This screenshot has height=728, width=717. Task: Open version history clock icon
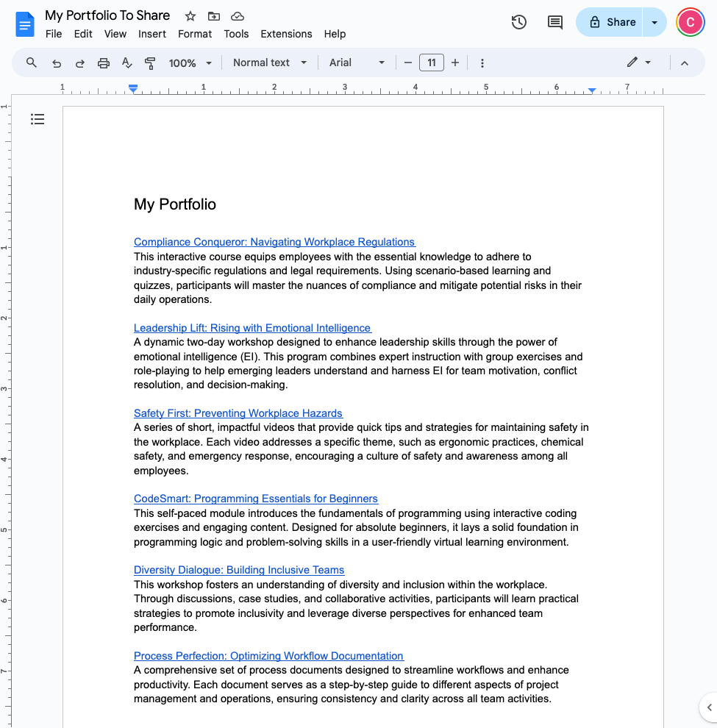(x=518, y=22)
